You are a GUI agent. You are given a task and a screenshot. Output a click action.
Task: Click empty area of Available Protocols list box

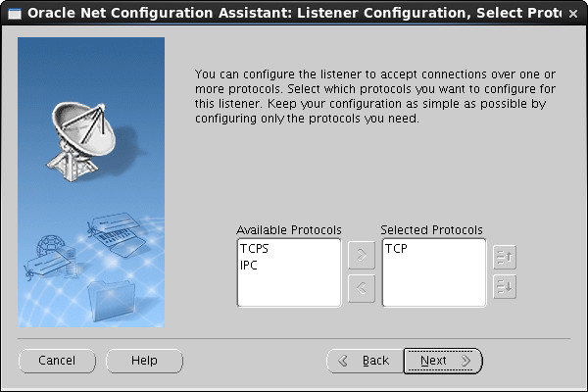[289, 289]
